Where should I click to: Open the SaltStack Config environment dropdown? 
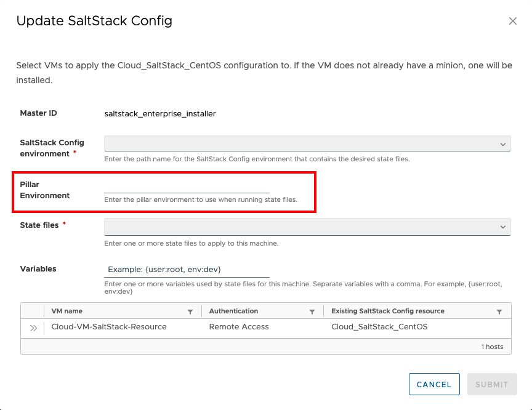(x=307, y=143)
